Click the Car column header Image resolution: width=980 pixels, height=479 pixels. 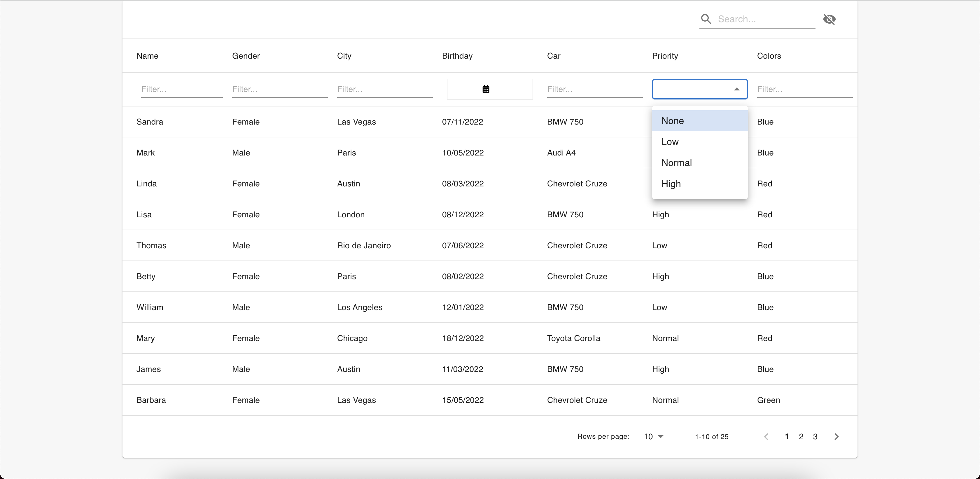[x=554, y=56]
